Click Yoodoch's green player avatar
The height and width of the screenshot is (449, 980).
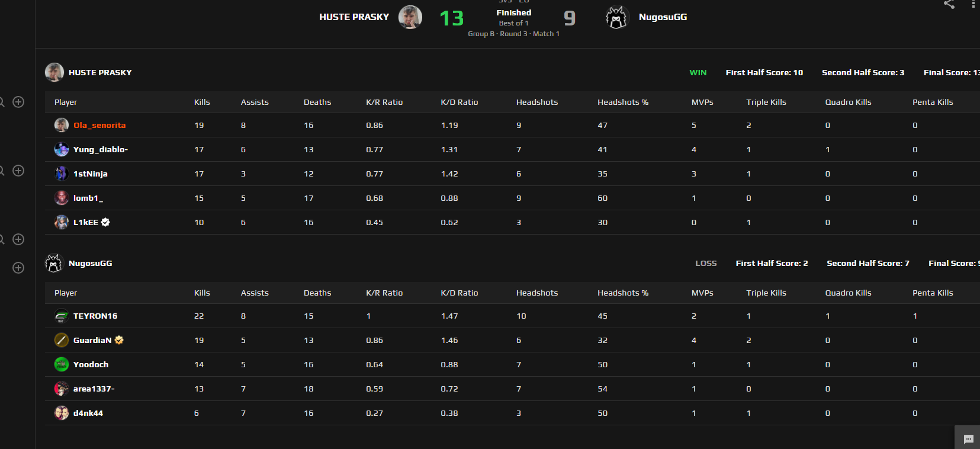pyautogui.click(x=62, y=364)
